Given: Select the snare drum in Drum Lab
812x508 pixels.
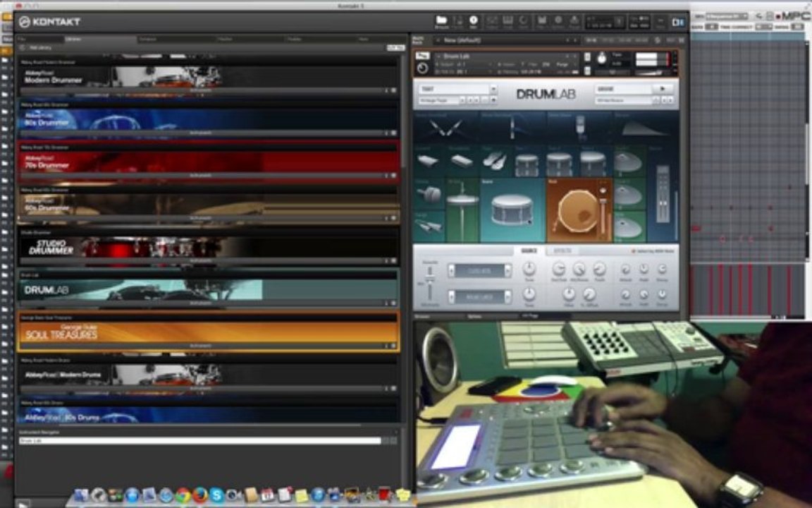Looking at the screenshot, I should click(512, 210).
